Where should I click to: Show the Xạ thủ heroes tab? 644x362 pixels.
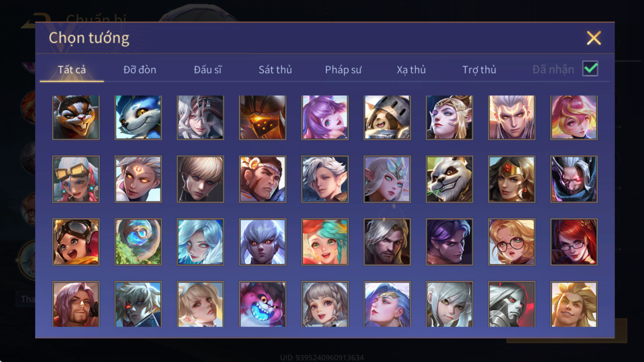[411, 70]
